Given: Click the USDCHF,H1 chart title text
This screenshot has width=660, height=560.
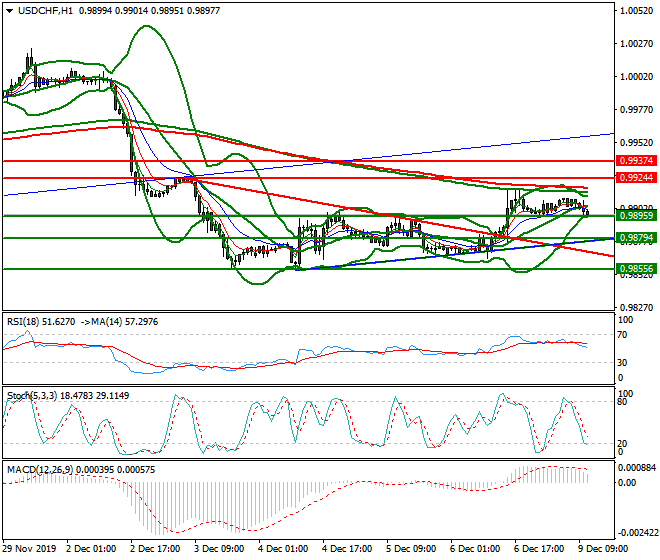Looking at the screenshot, I should click(45, 11).
